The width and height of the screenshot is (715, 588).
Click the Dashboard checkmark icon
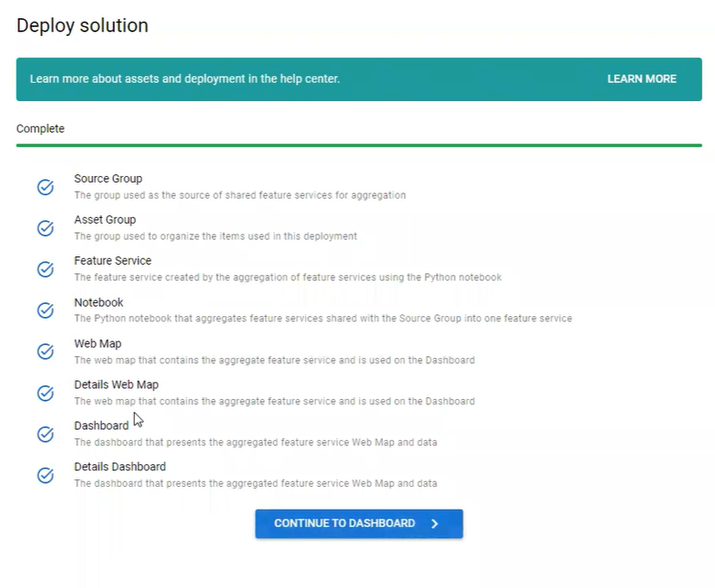(x=45, y=434)
